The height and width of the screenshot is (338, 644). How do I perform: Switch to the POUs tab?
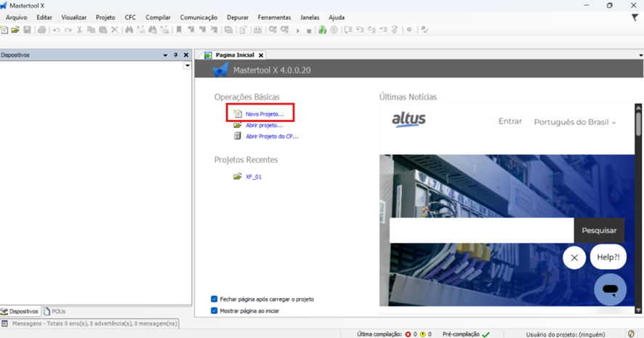coord(57,311)
